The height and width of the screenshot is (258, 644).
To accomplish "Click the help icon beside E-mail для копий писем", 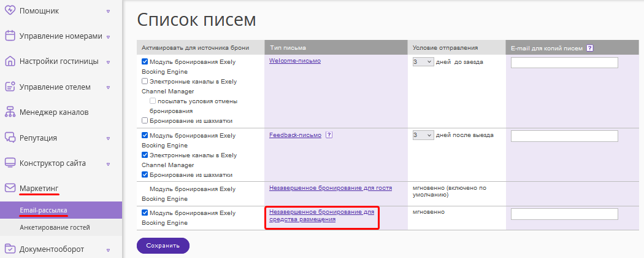I will [x=590, y=48].
